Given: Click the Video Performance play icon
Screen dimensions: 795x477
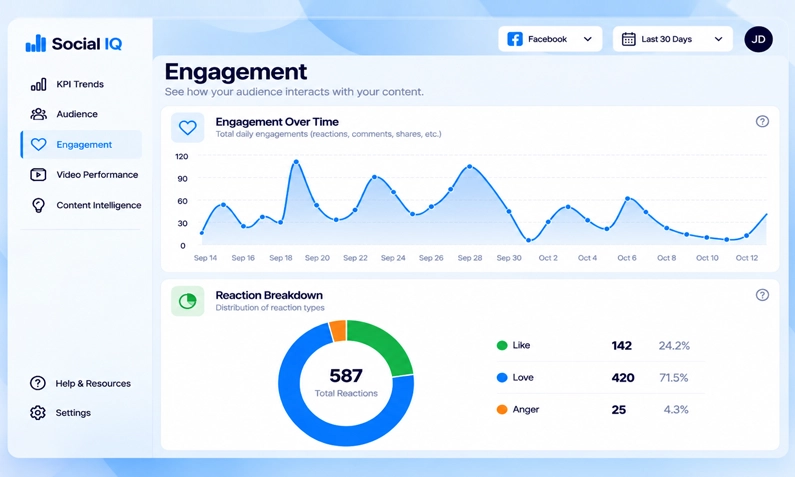Looking at the screenshot, I should [39, 175].
